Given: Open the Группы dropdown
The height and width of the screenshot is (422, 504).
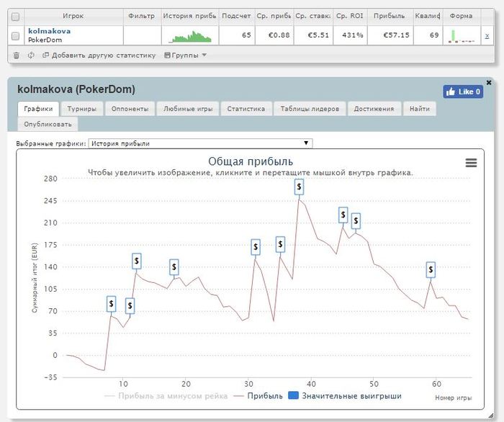Looking at the screenshot, I should point(185,55).
